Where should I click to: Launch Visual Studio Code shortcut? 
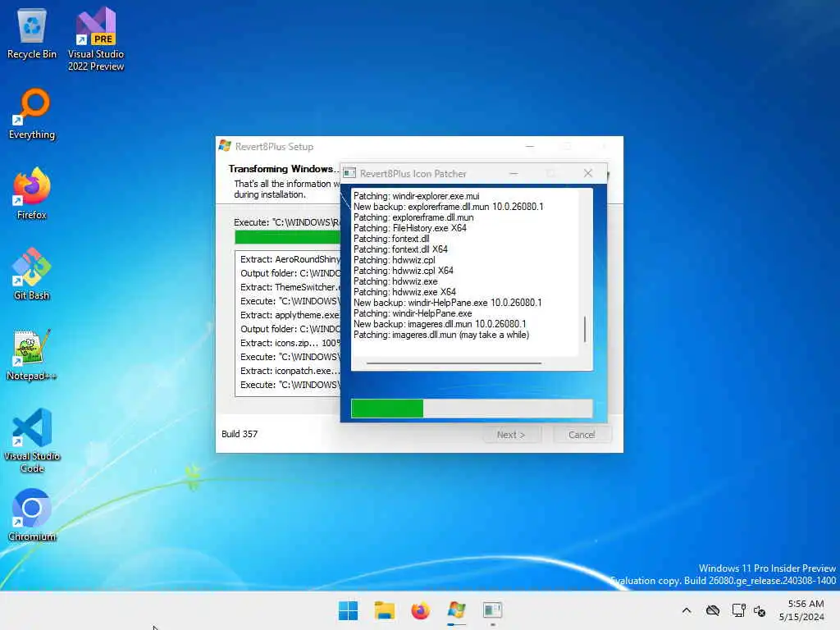point(32,441)
